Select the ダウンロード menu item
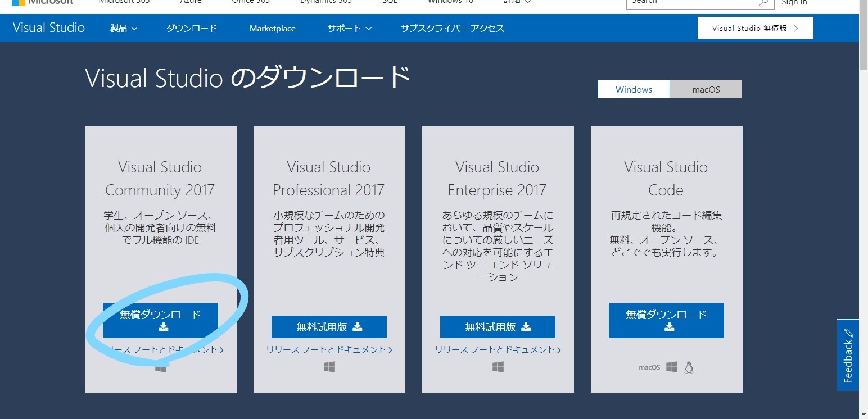This screenshot has width=868, height=419. tap(192, 28)
